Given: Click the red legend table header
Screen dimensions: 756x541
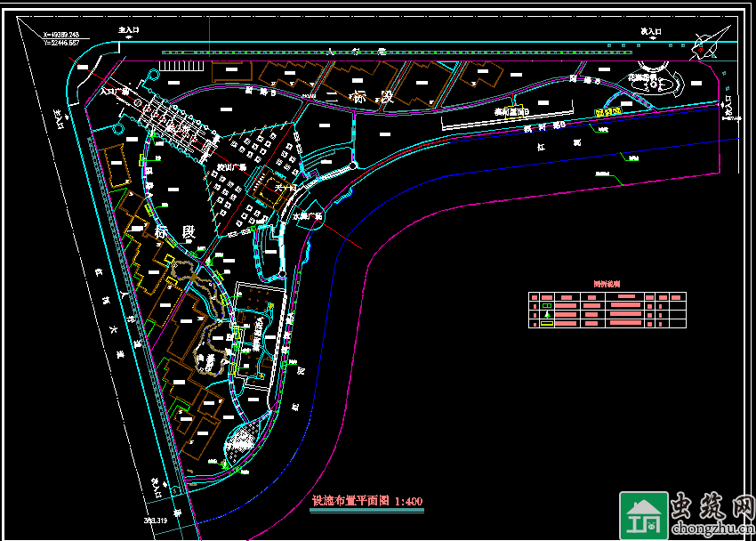Looking at the screenshot, I should click(607, 284).
